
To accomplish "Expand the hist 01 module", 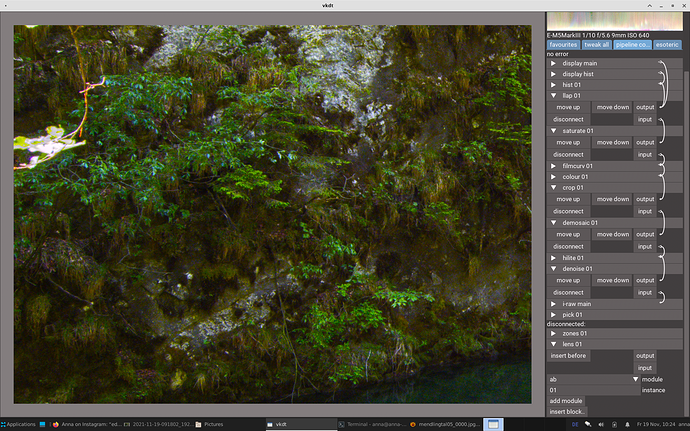I will pos(554,85).
